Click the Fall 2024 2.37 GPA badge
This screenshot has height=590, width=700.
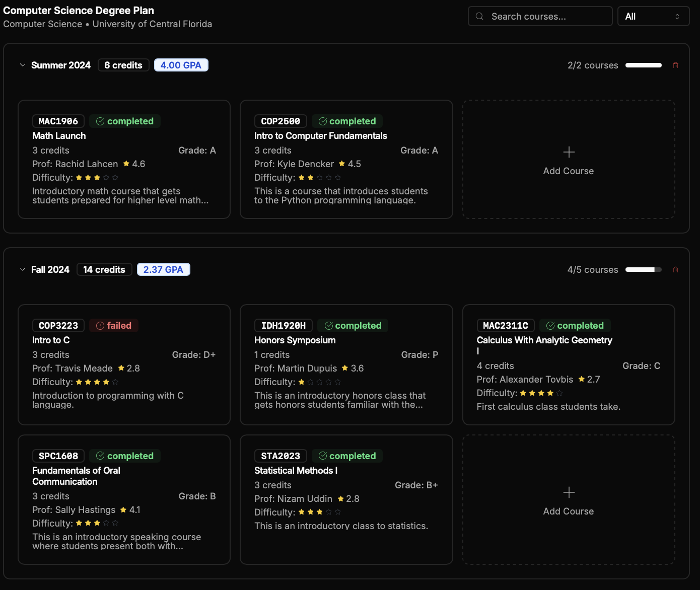163,270
